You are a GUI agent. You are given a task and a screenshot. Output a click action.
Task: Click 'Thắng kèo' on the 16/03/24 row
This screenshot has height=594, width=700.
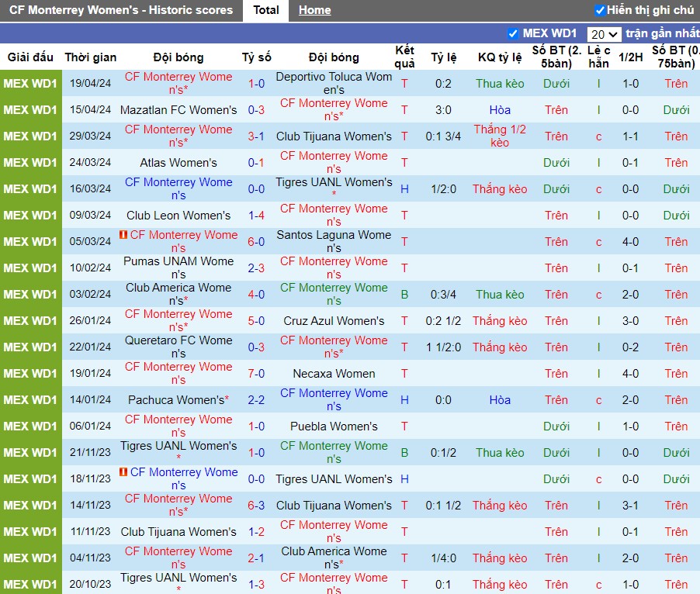pos(500,188)
